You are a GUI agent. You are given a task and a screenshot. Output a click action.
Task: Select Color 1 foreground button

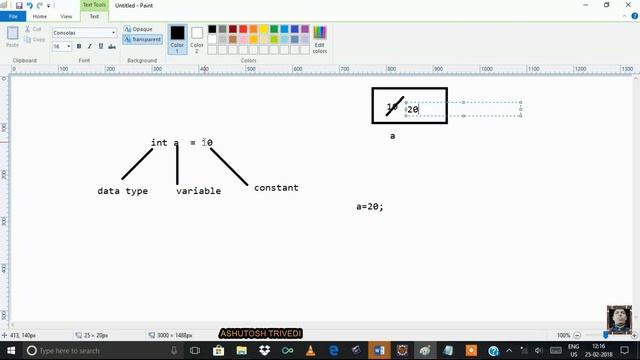click(177, 39)
